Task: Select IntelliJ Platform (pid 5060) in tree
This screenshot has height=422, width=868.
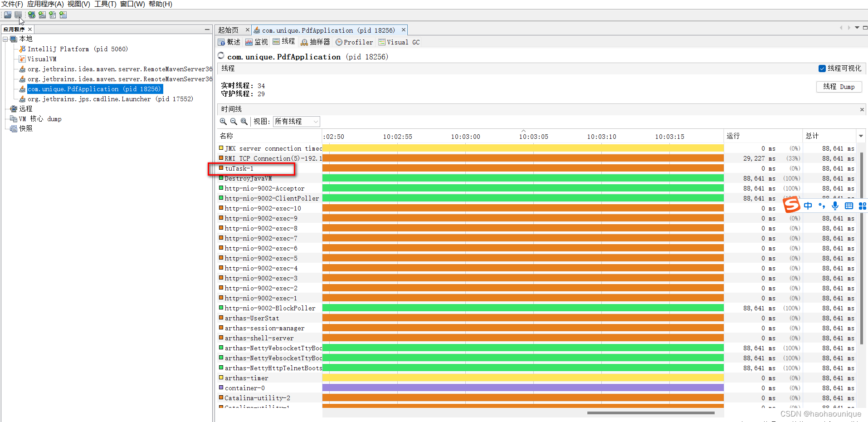Action: click(x=78, y=49)
